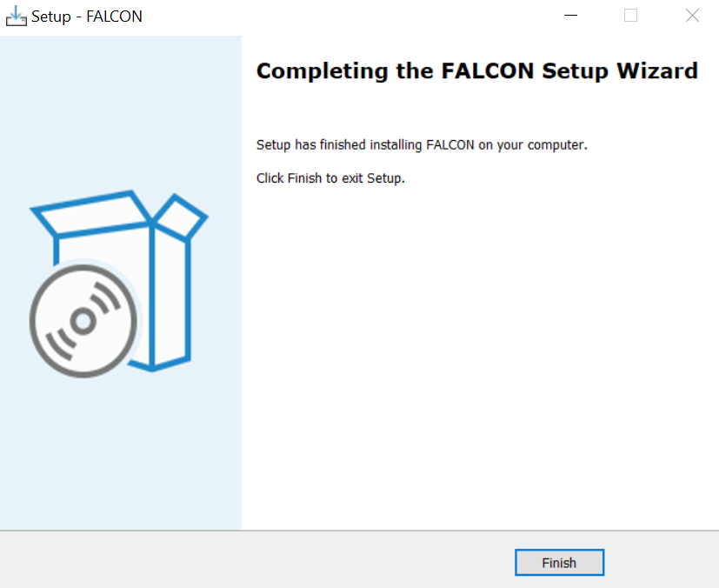Click the "Setup - FALCON" title bar text
This screenshot has height=588, width=719.
[87, 17]
